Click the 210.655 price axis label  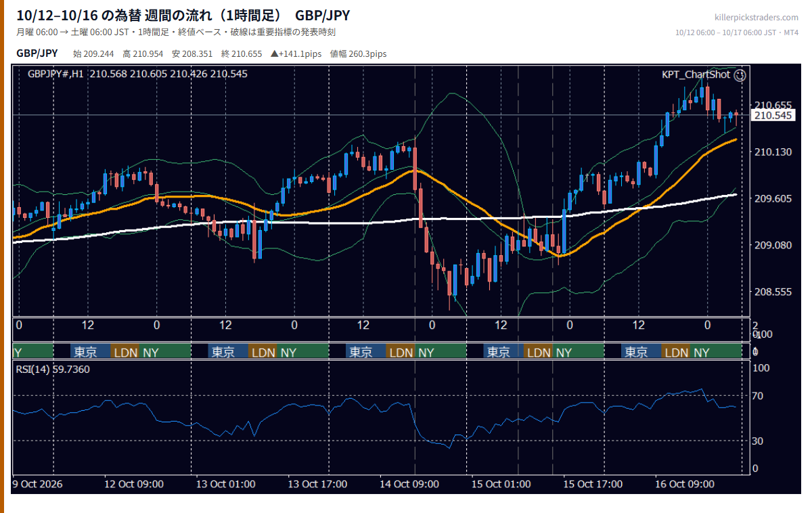click(773, 105)
